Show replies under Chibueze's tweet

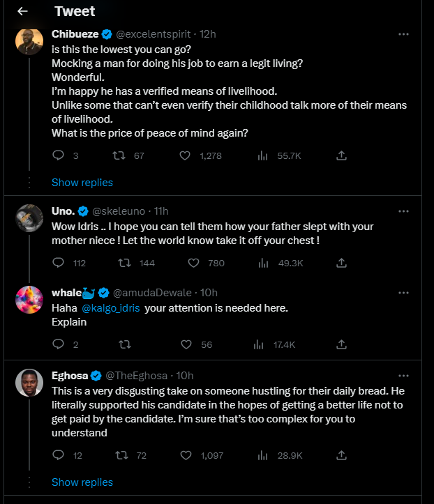(x=82, y=183)
